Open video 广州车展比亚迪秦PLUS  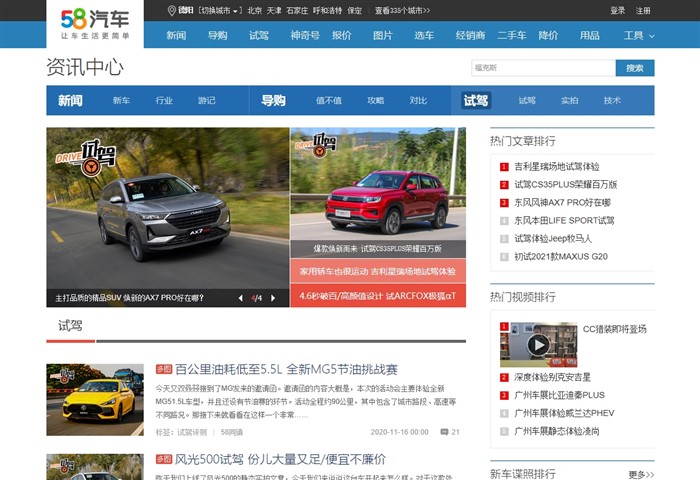tap(559, 395)
